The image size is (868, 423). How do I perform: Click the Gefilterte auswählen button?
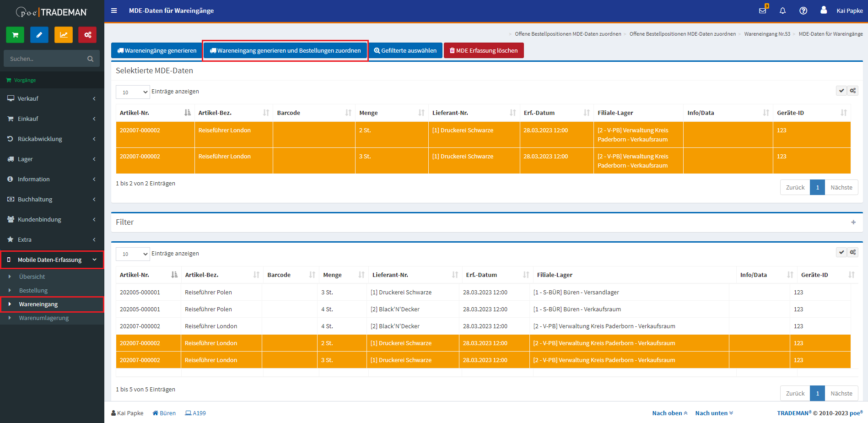pos(405,50)
